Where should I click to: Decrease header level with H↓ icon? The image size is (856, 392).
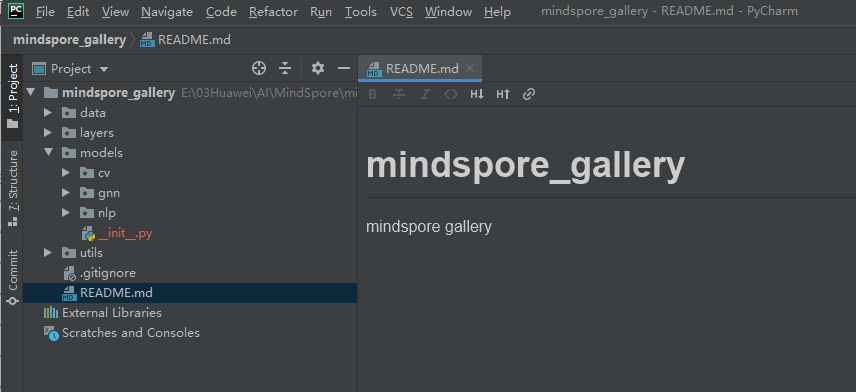click(x=477, y=94)
